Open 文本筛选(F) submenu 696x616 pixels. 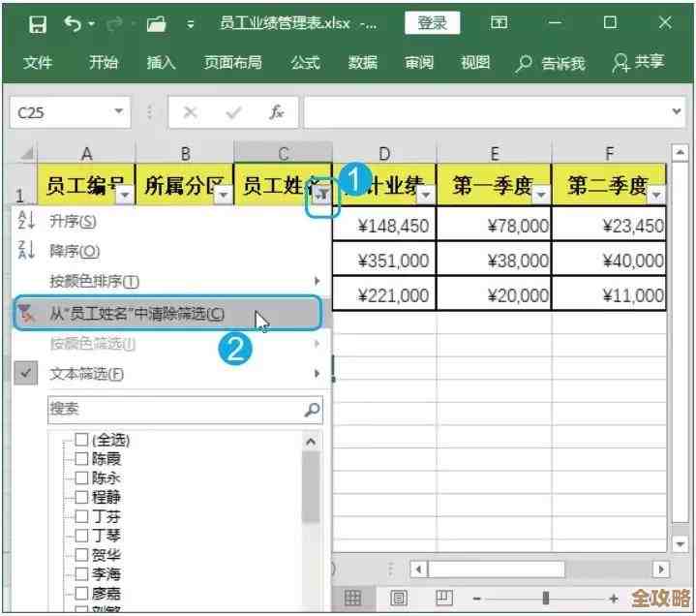click(x=171, y=374)
